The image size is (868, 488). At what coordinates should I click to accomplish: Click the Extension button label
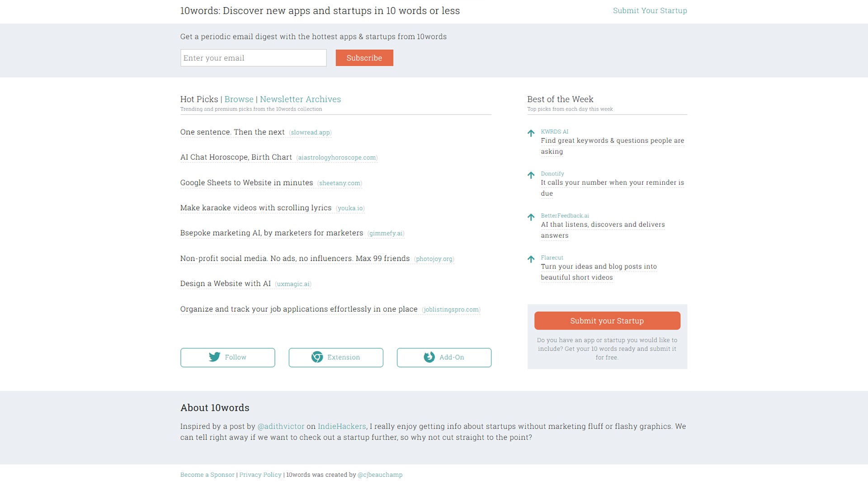point(344,357)
